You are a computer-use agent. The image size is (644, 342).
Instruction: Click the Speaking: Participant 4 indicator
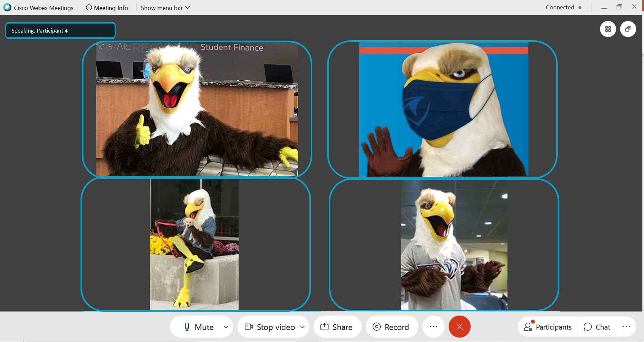60,31
